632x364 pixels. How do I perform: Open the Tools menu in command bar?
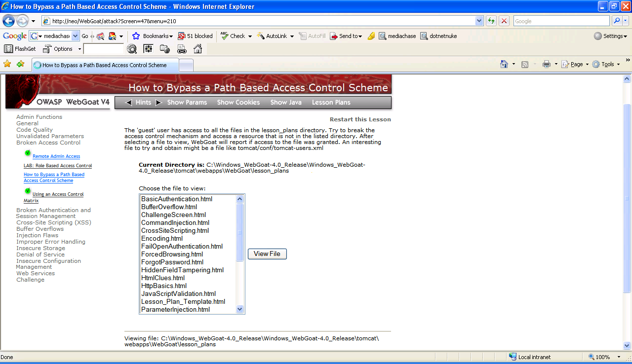click(x=607, y=64)
